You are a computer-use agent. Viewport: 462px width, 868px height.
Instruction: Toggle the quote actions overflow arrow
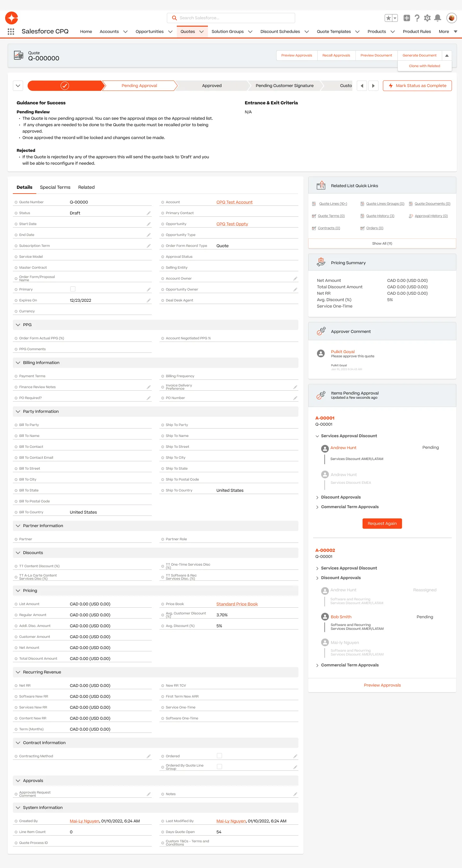point(447,56)
